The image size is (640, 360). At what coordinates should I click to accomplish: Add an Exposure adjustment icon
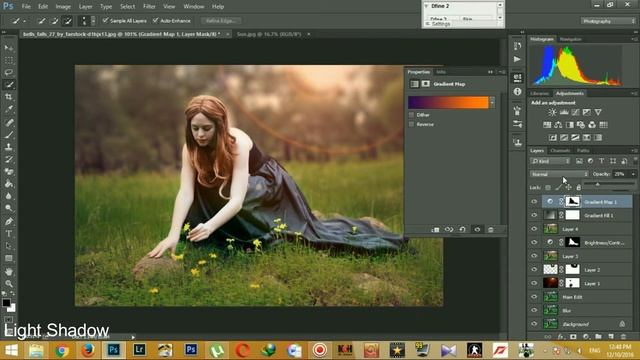pyautogui.click(x=587, y=112)
